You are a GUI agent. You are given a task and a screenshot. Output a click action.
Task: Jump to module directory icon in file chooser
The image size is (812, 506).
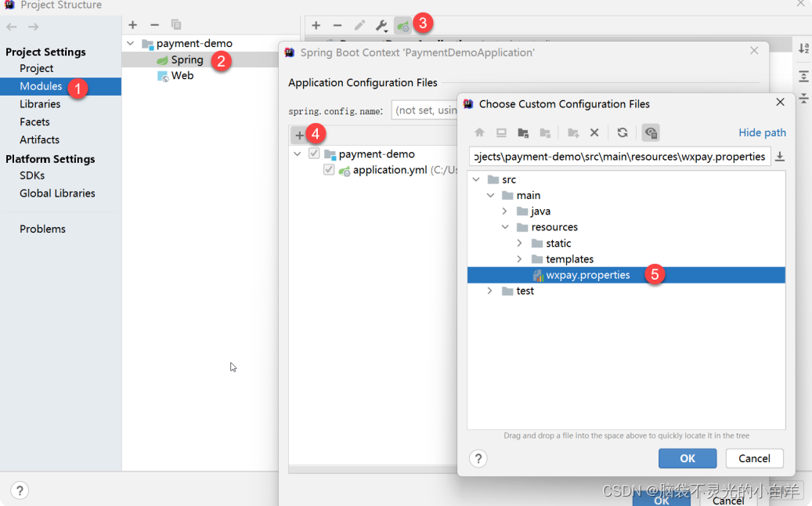coord(545,132)
